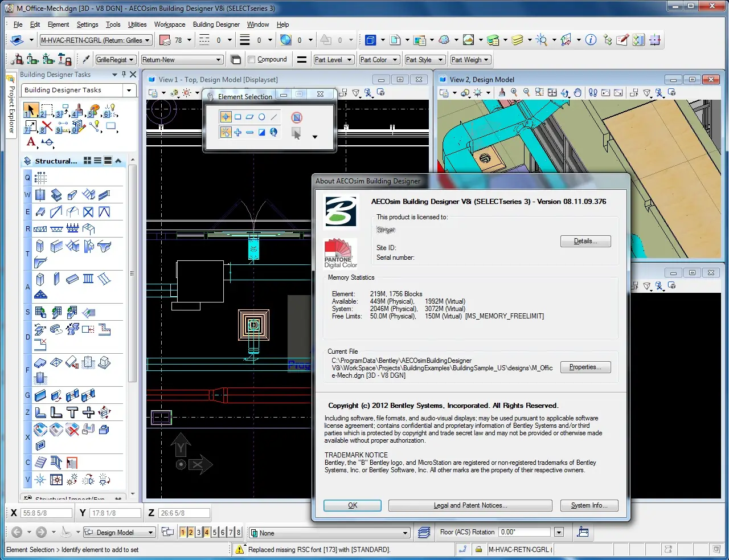
Task: Click the Legal and Patent Notices button
Action: [470, 505]
